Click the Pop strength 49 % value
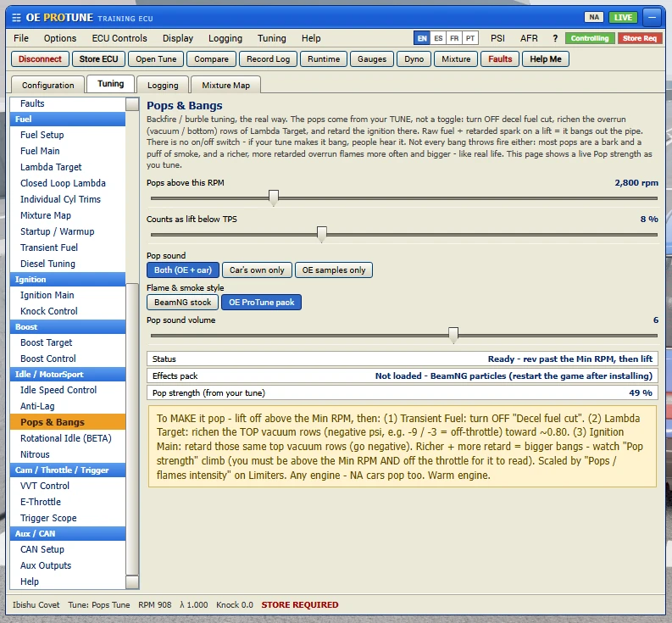Viewport: 672px width, 623px height. (641, 392)
